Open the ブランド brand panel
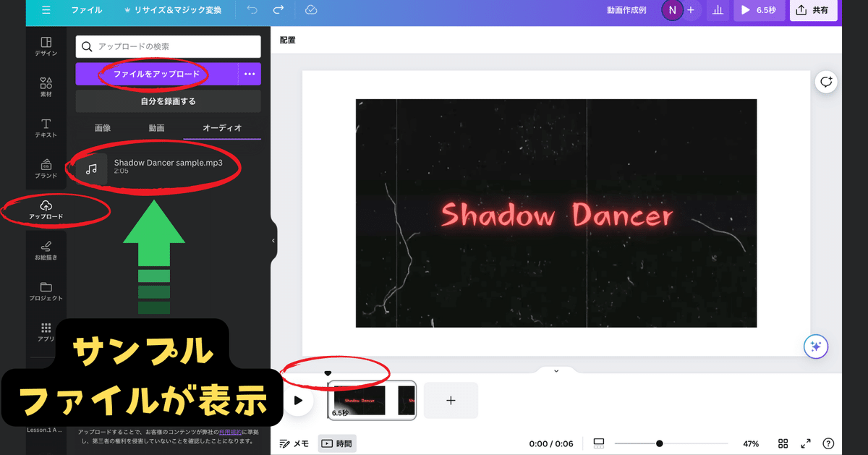 [x=46, y=169]
